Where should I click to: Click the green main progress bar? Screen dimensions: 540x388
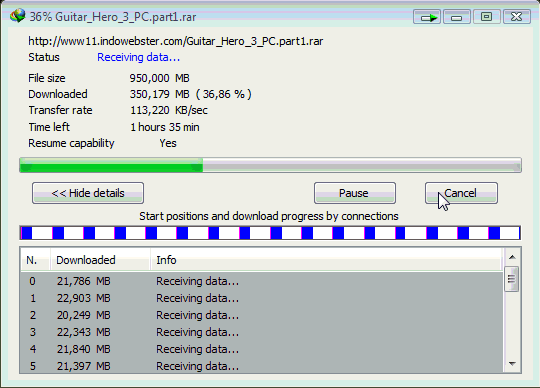click(270, 165)
